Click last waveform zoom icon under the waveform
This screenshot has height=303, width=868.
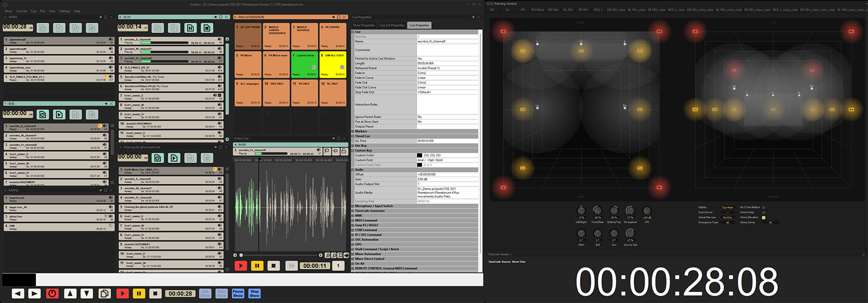point(346,255)
